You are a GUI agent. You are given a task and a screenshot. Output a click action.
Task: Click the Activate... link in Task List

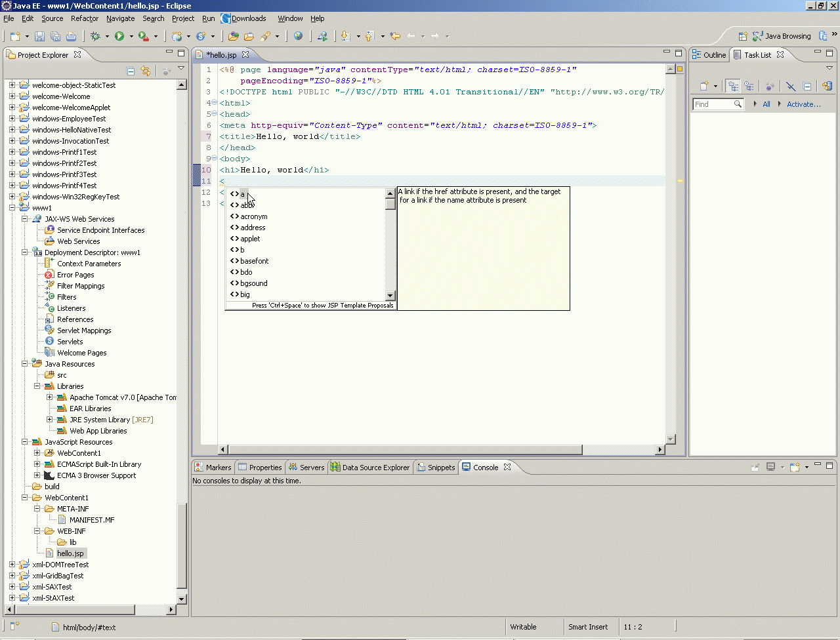pos(803,104)
